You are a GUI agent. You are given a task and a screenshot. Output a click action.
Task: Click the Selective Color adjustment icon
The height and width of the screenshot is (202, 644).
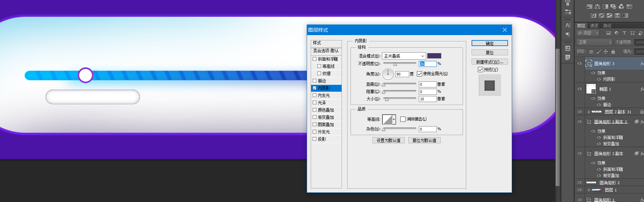click(x=617, y=15)
